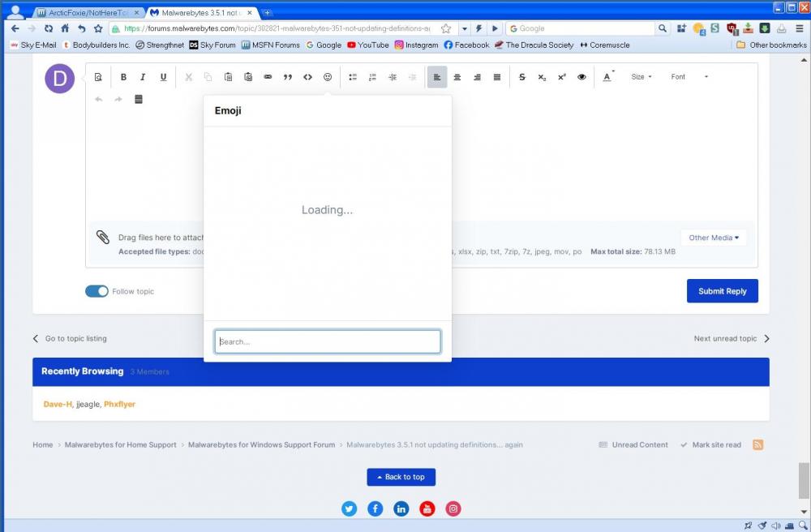Click the Back to top button
Screen dimensions: 811x532
401,477
